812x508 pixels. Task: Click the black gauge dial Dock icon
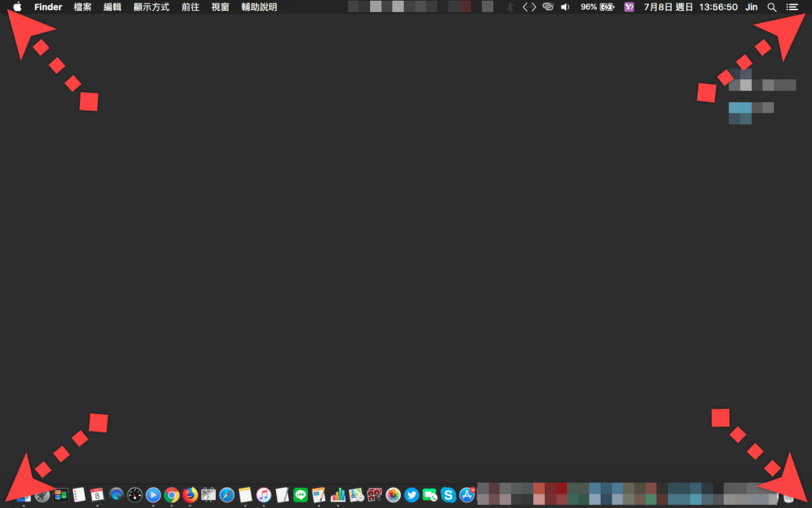coord(135,495)
